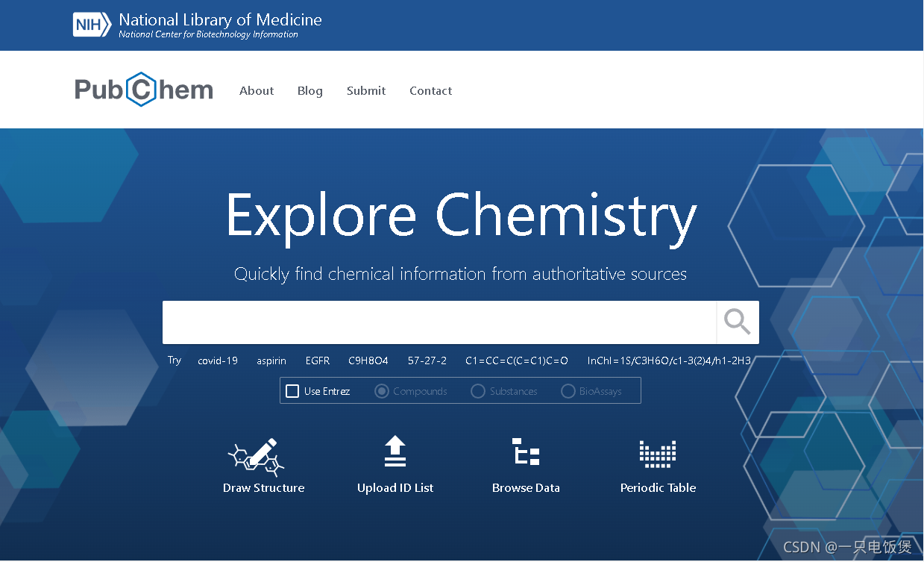Try the covid-19 example search
This screenshot has height=562, width=924.
pos(218,360)
